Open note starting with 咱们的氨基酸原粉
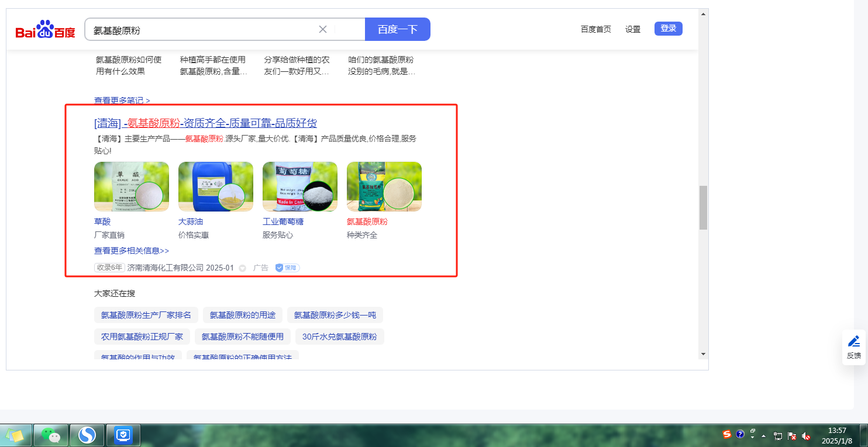 pyautogui.click(x=382, y=65)
